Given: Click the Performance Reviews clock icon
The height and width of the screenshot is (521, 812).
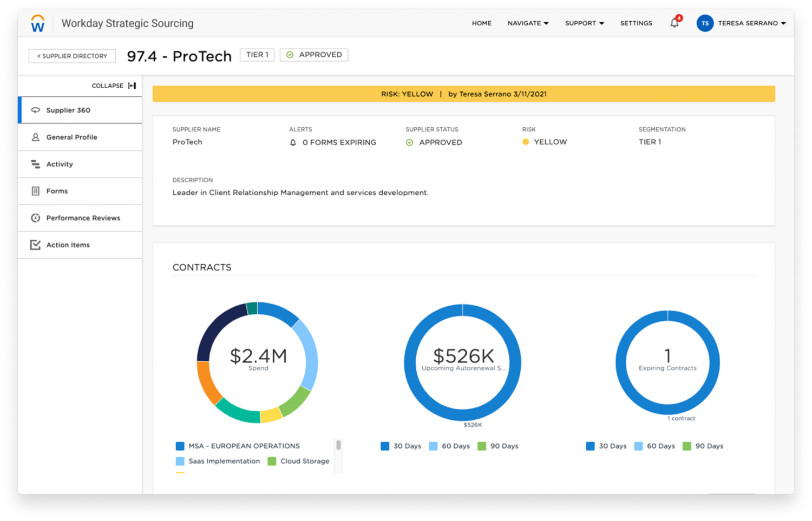Looking at the screenshot, I should tap(36, 218).
